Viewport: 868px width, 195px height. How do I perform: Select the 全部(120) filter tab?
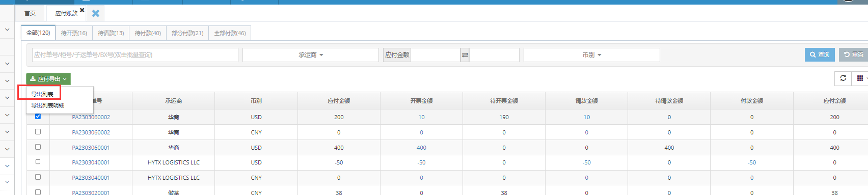(x=38, y=33)
